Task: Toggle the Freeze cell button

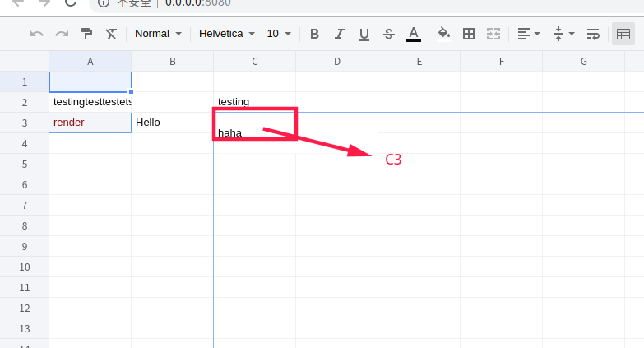Action: [623, 34]
